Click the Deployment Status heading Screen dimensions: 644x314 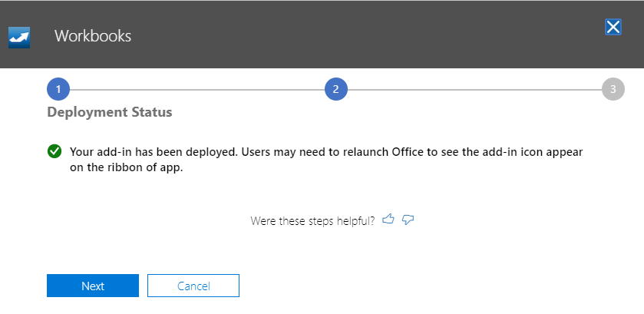(x=110, y=112)
